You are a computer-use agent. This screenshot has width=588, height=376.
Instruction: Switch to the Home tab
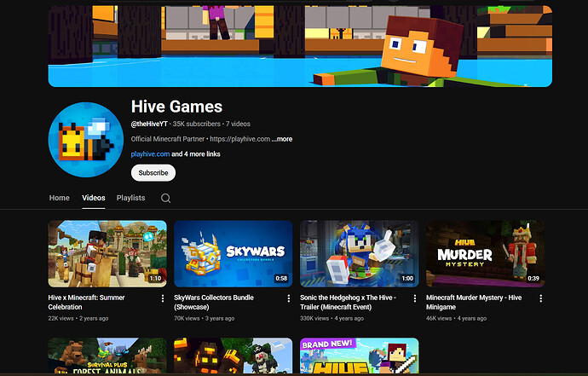(59, 198)
